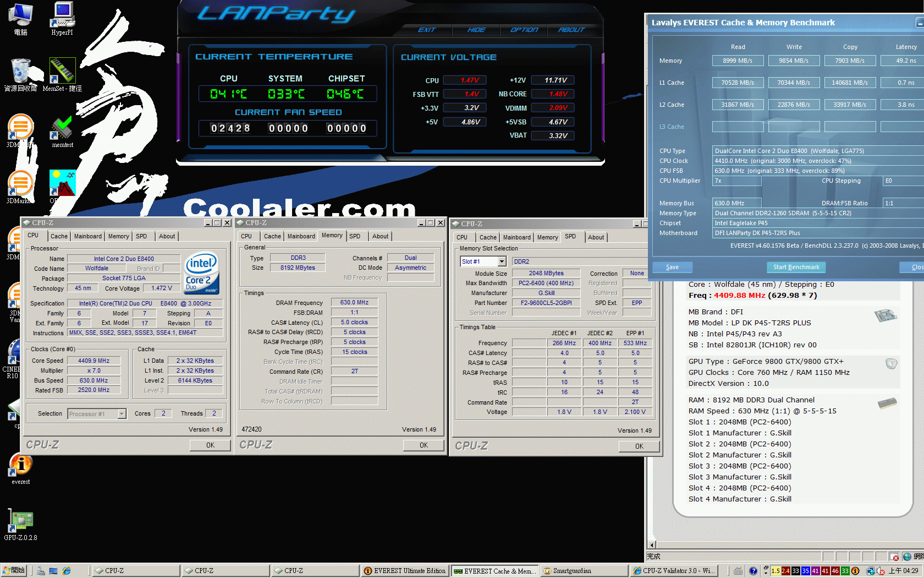Click OK in the CPU-Z processor window
Screen dimensions: 924x578
210,445
